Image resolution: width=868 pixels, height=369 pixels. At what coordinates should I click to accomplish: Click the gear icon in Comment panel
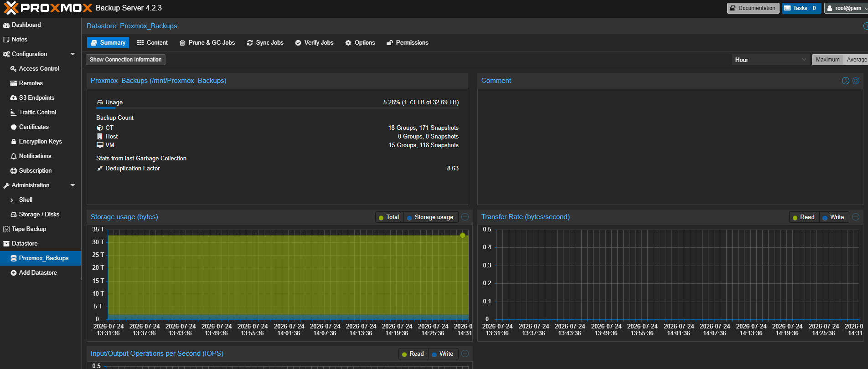coord(856,81)
